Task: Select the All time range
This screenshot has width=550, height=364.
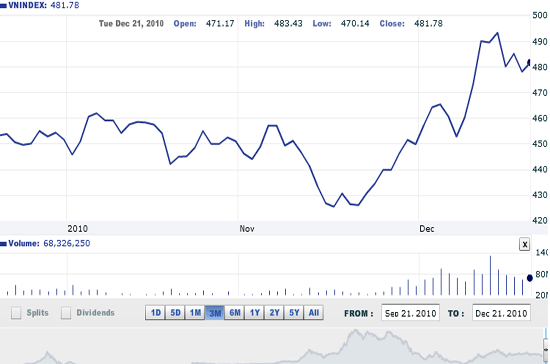Action: [x=314, y=312]
